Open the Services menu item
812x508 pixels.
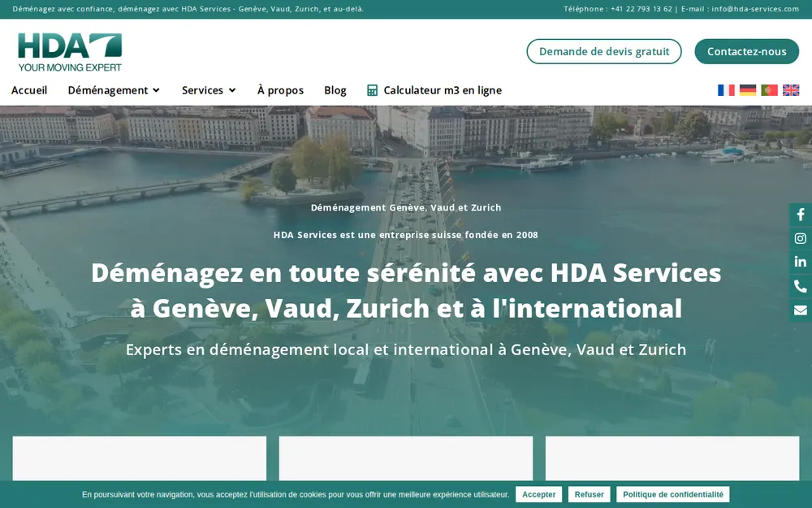(202, 90)
